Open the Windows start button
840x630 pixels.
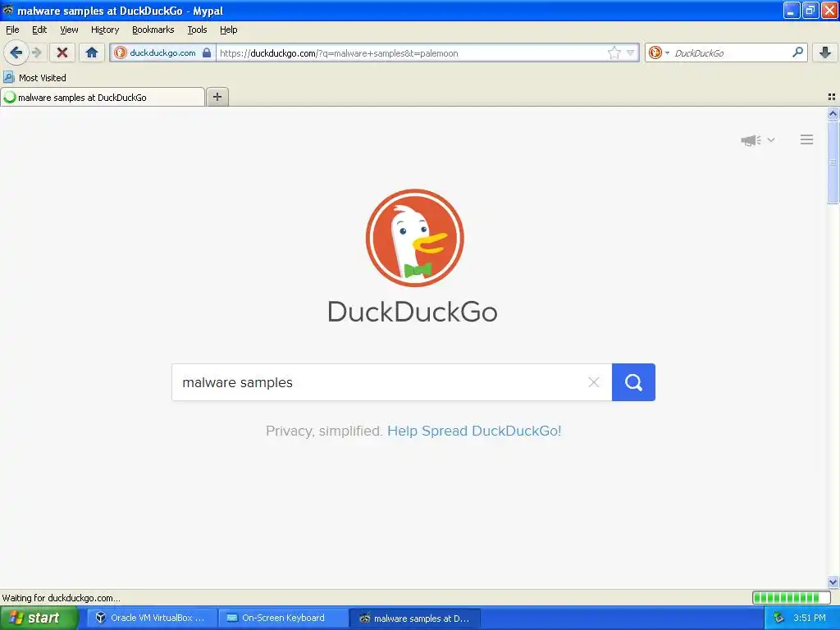(39, 619)
